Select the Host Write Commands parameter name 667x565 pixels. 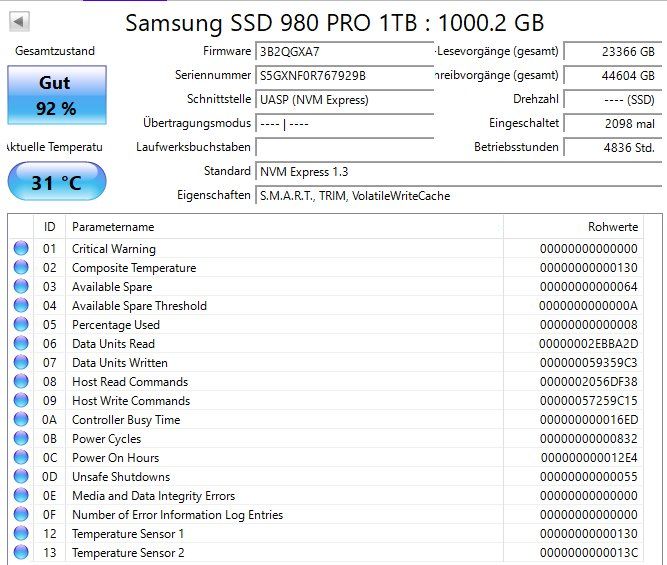point(131,401)
